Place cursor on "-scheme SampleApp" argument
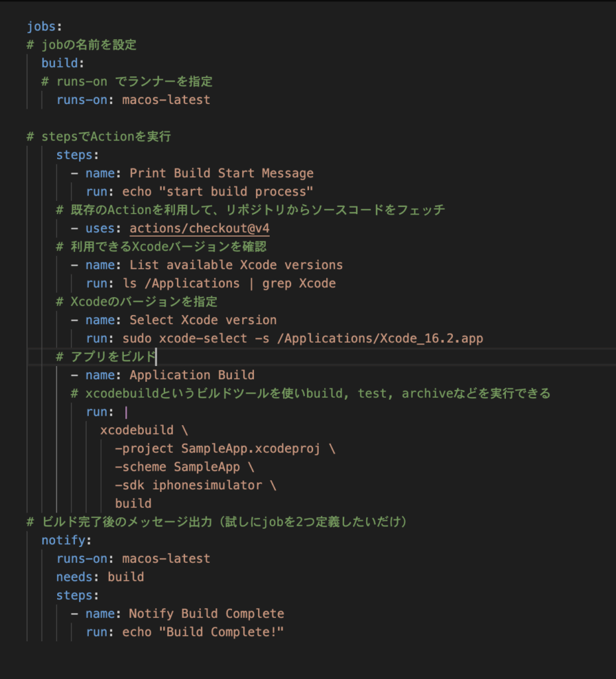This screenshot has width=616, height=679. point(184,467)
